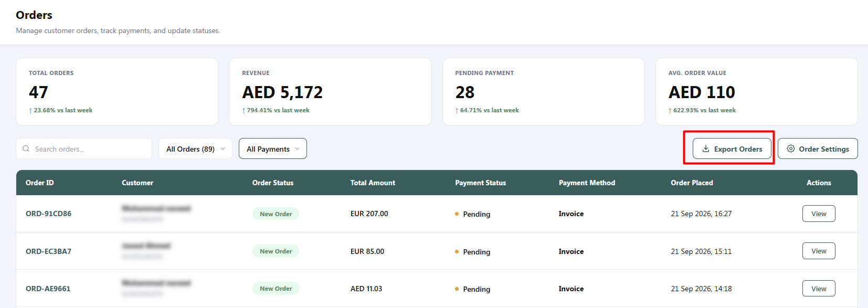Click the 23.68% vs last week trend

tap(61, 110)
